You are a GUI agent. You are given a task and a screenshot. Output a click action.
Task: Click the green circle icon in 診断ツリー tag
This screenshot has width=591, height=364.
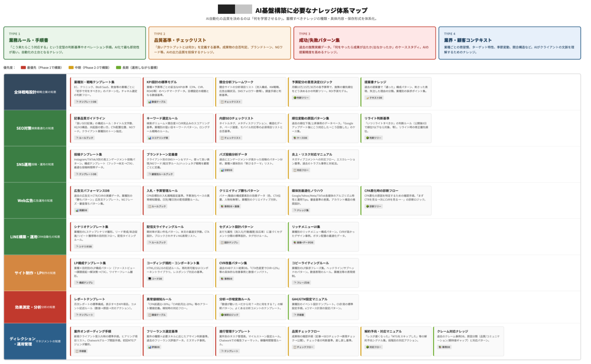pos(367,207)
